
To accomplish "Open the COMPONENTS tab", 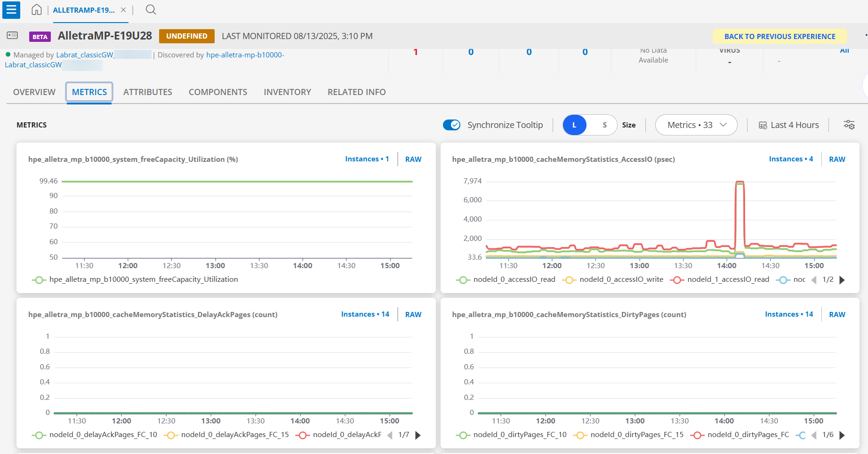I will pos(218,92).
